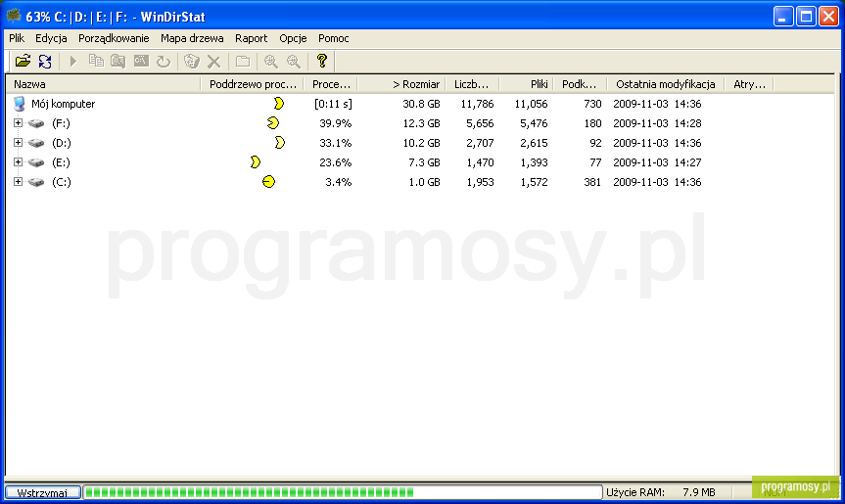Click the Proce... column header

pyautogui.click(x=330, y=84)
